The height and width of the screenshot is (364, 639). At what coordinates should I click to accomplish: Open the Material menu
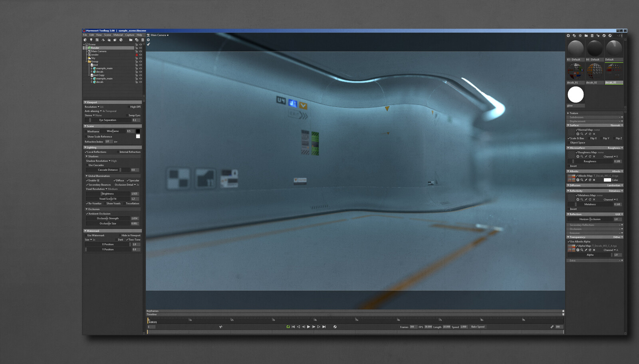click(x=118, y=35)
